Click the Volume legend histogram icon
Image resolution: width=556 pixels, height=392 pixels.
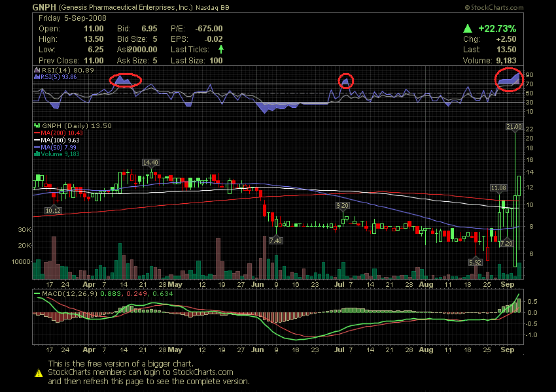[36, 154]
